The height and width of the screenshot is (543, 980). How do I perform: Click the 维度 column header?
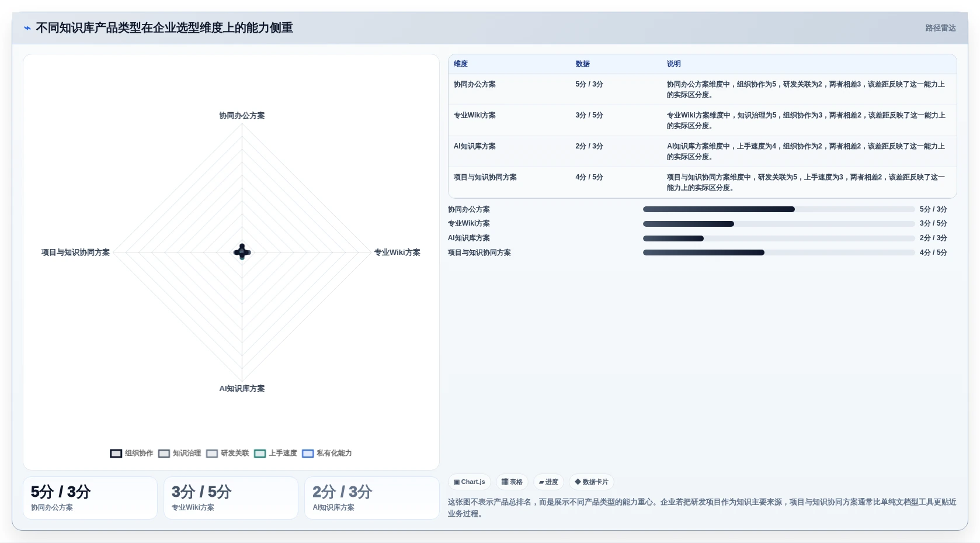point(461,64)
